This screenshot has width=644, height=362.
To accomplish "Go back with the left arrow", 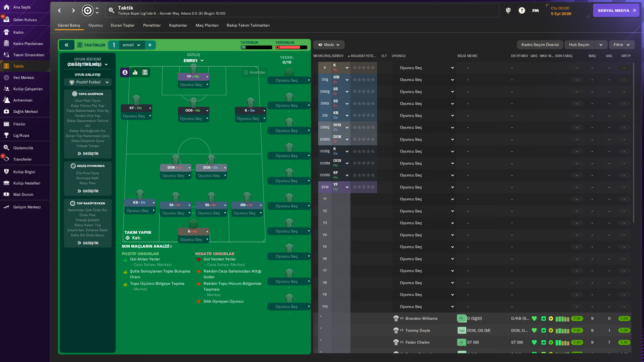I will tap(59, 11).
